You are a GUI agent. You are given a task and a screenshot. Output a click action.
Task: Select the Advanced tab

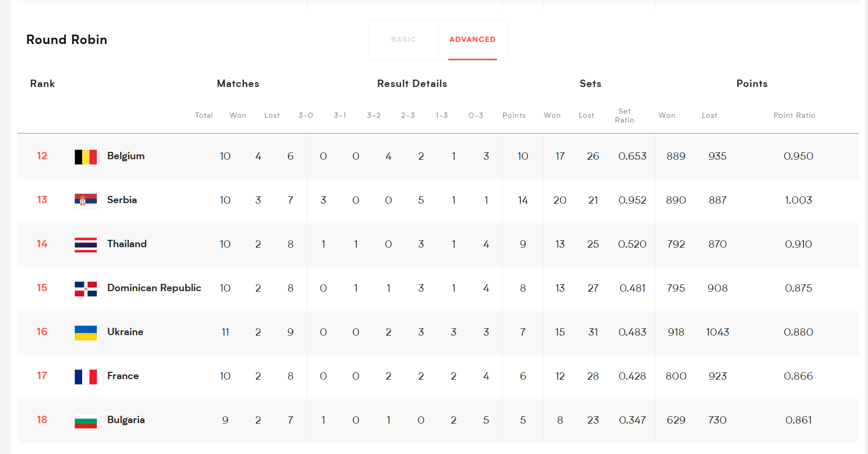[x=472, y=40]
